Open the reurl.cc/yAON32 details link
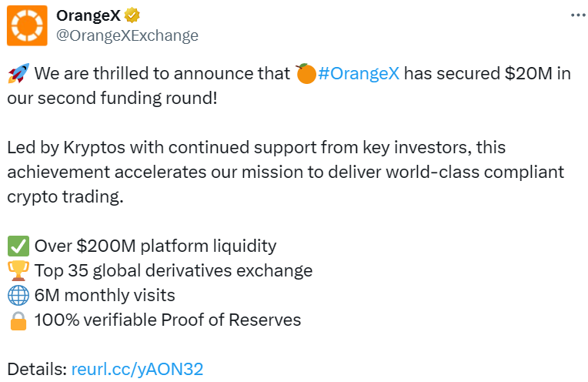Screen dimensions: 588x382 pyautogui.click(x=137, y=369)
